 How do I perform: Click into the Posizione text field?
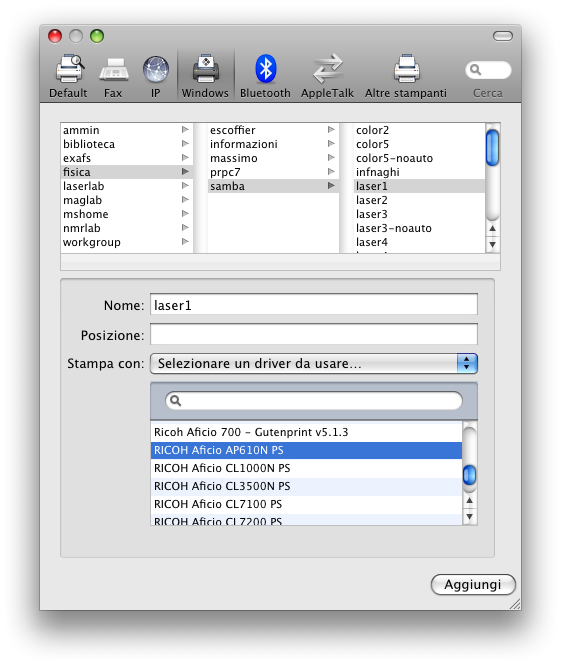314,334
